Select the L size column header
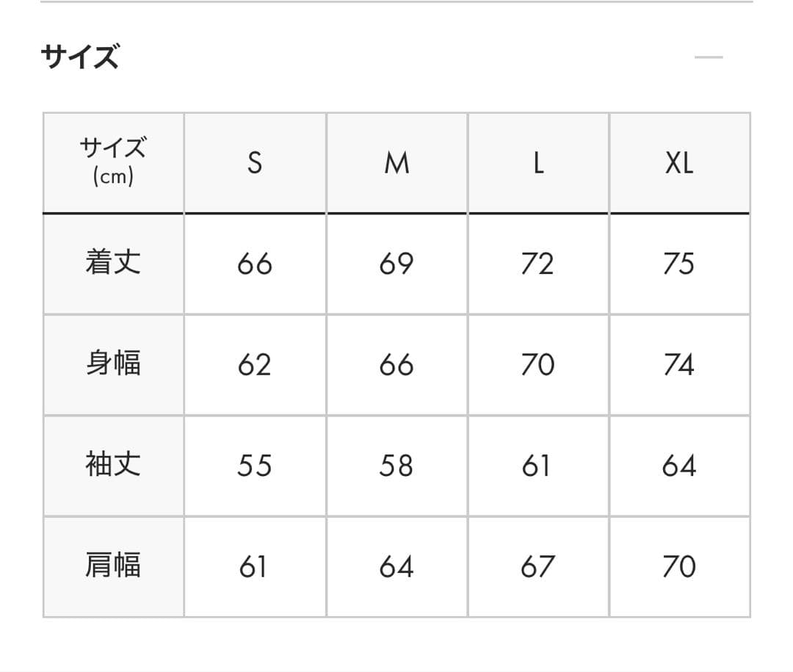This screenshot has height=672, width=793. click(538, 163)
